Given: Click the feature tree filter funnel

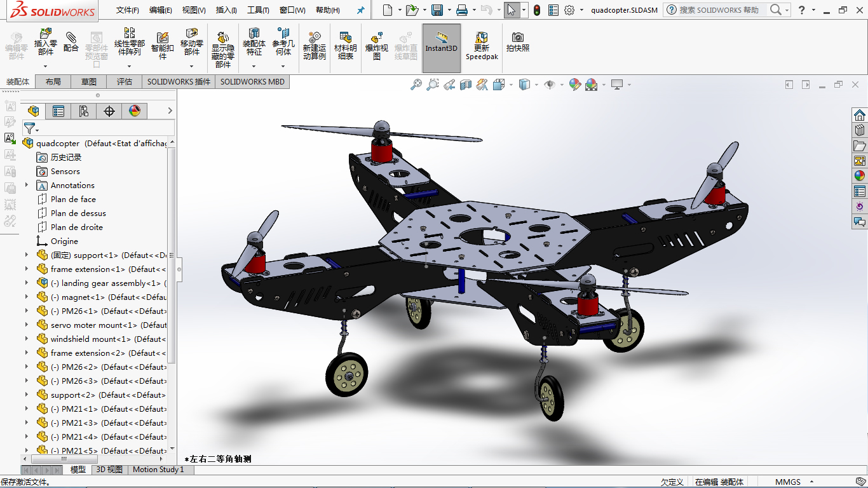Looking at the screenshot, I should click(29, 128).
